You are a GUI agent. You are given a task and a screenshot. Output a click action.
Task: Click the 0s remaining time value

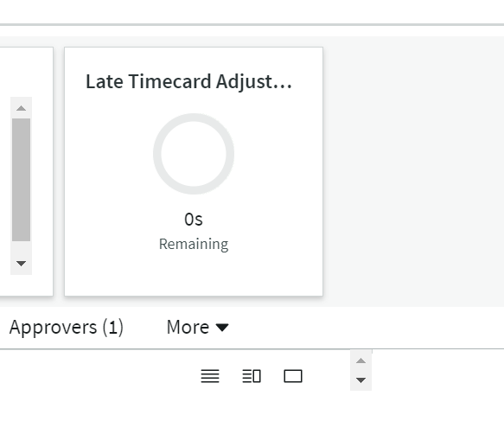click(194, 220)
